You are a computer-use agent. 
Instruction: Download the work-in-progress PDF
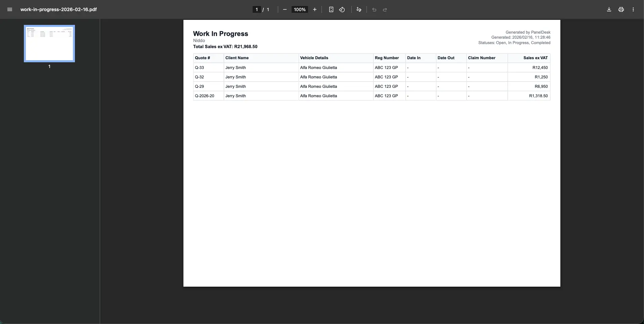pos(609,9)
